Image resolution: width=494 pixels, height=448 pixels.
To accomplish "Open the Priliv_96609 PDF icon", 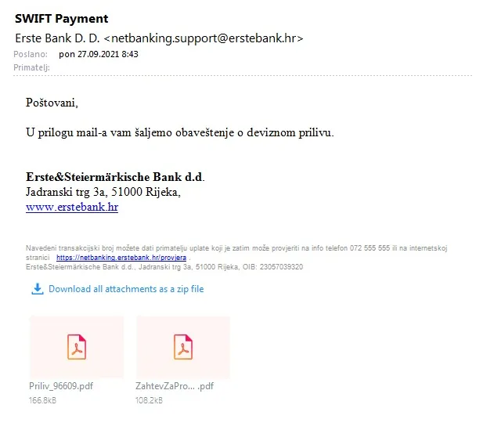I will click(x=77, y=347).
